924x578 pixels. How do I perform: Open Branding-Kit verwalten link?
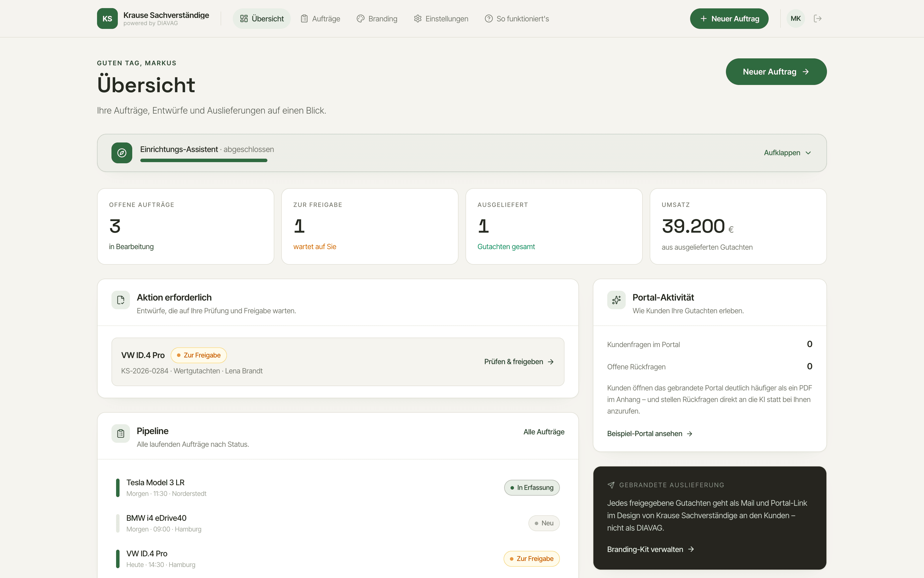[x=650, y=549]
